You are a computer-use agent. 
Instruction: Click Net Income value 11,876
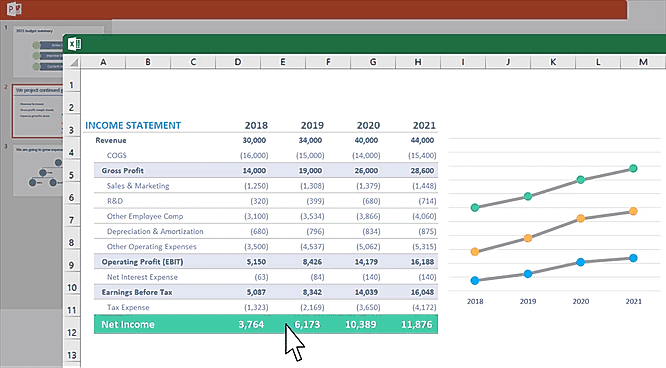point(417,325)
